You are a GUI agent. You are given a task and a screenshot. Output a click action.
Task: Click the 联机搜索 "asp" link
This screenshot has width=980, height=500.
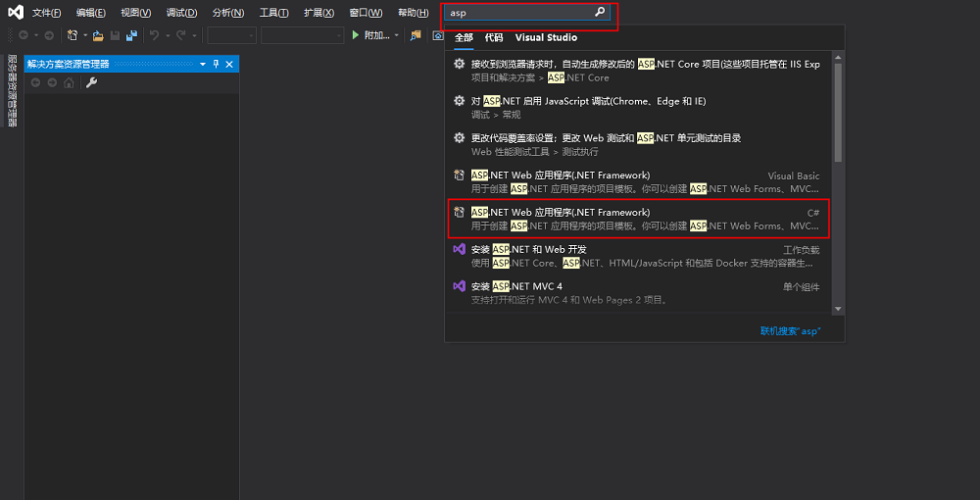tap(790, 331)
